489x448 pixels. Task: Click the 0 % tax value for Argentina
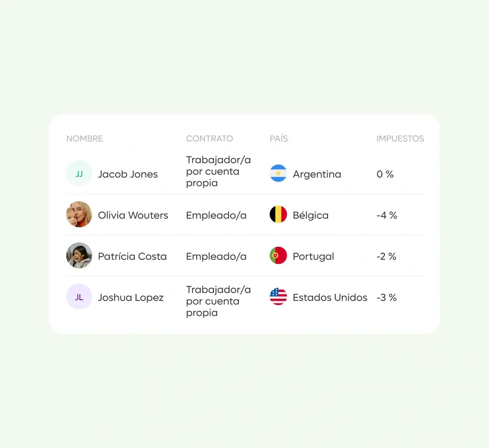pyautogui.click(x=385, y=174)
